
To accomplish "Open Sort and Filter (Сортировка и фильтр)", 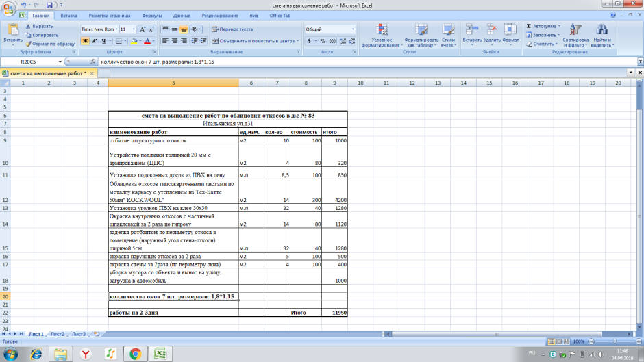I will click(x=575, y=36).
